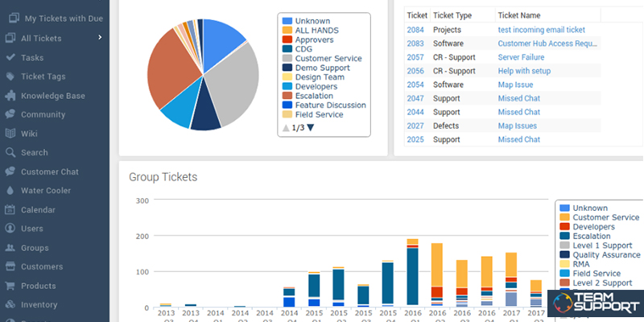Open ticket number 2084 link
Viewport: 644px width, 322px height.
[x=415, y=30]
